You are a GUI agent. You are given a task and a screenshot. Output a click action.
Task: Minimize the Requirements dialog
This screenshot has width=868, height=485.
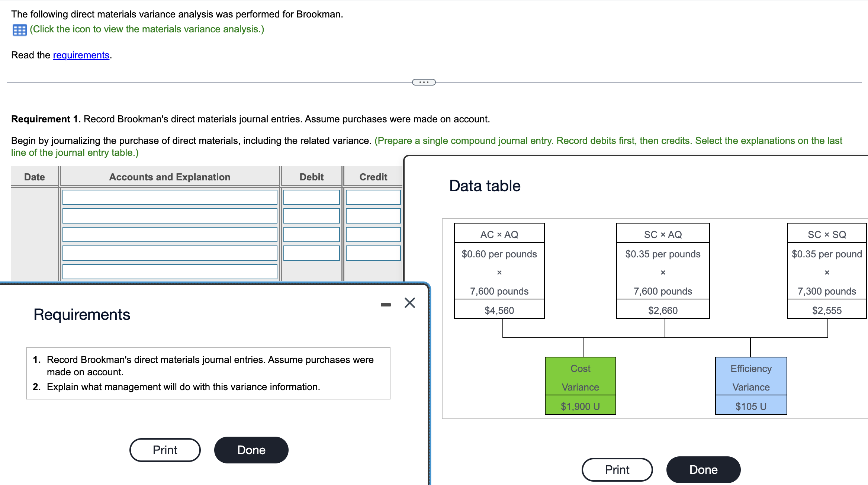(386, 303)
